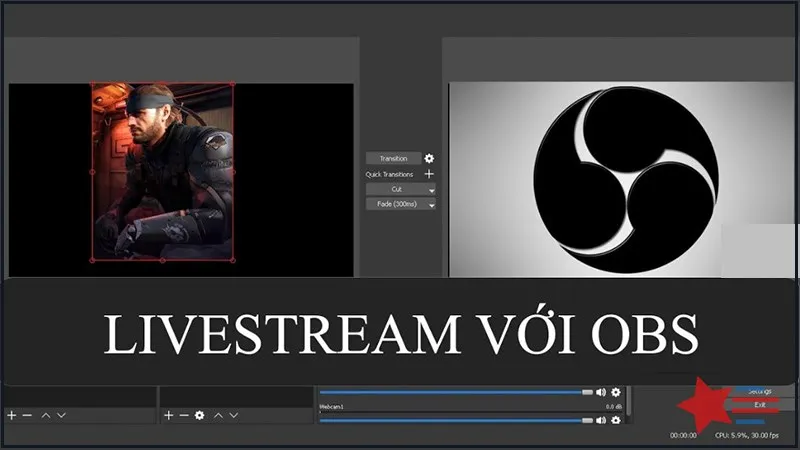Image resolution: width=800 pixels, height=450 pixels.
Task: Click the Transition button
Action: 393,158
